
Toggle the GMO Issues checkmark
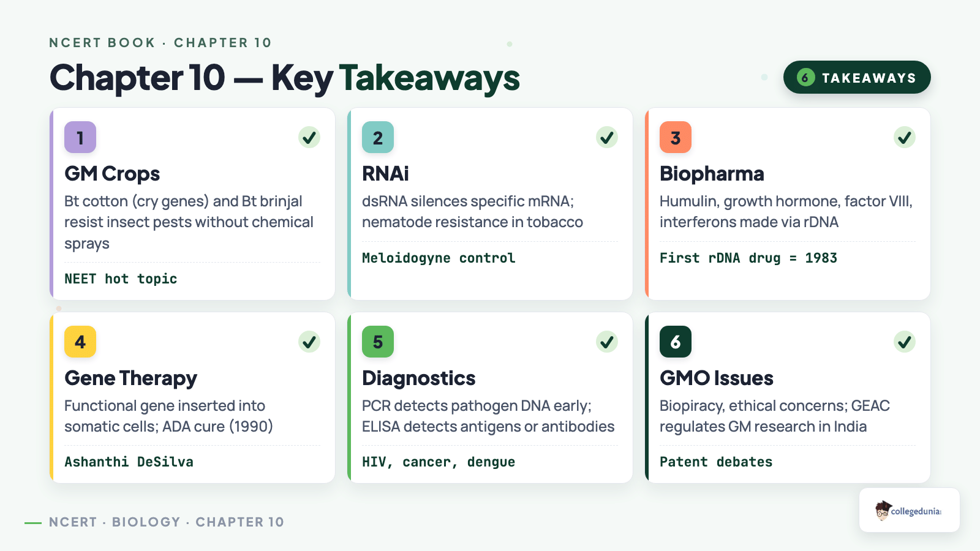905,342
